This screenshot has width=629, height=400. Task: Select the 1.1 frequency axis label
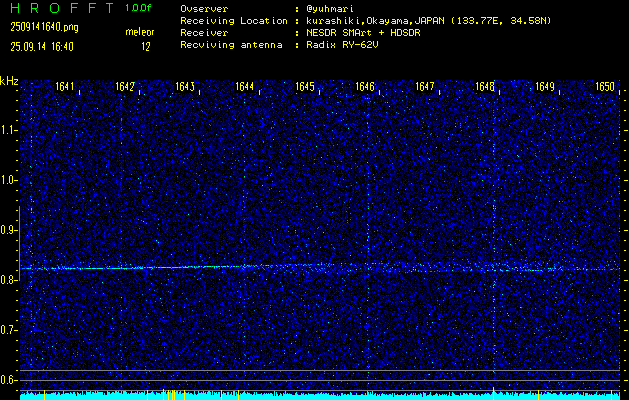point(8,130)
